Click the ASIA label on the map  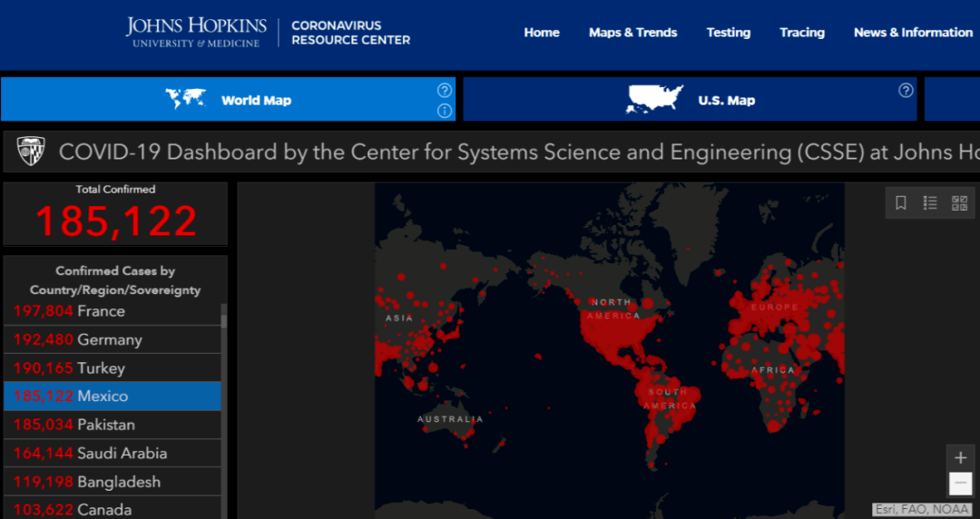399,318
